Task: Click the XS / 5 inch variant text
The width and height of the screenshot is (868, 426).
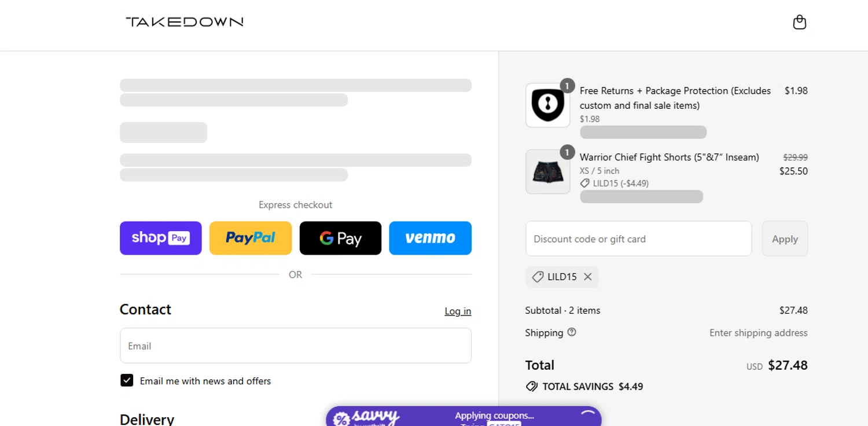Action: pos(599,171)
